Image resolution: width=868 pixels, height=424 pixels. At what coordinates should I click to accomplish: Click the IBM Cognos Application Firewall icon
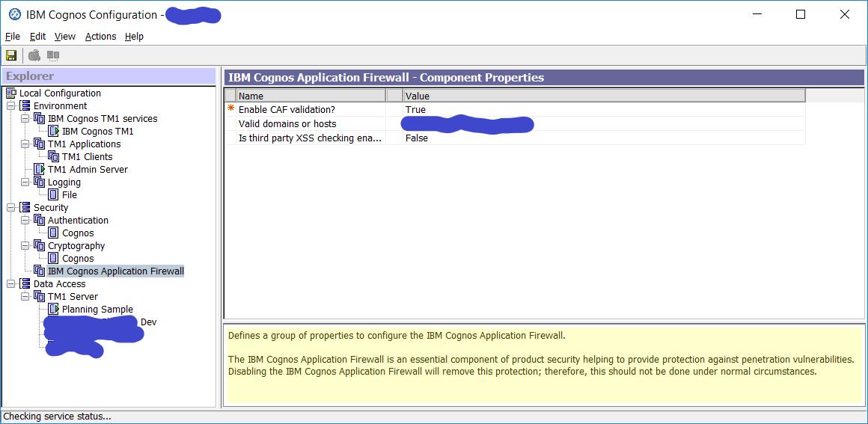[40, 271]
